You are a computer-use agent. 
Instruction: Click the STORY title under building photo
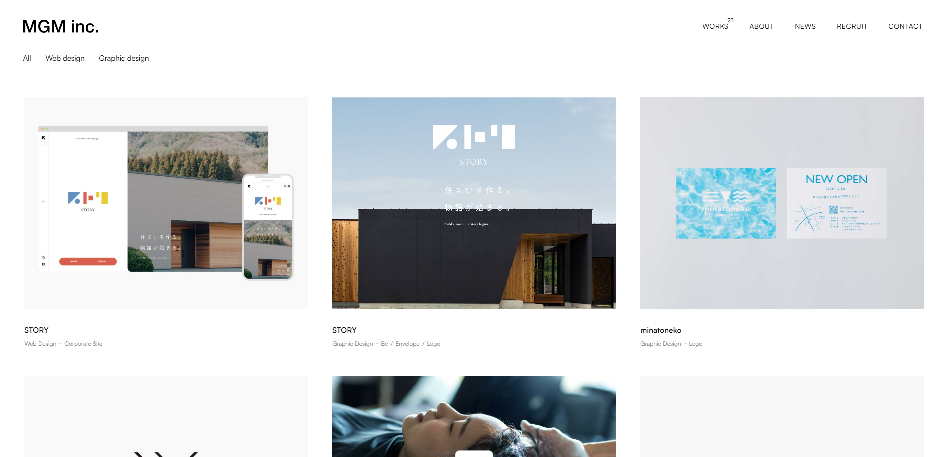click(344, 330)
